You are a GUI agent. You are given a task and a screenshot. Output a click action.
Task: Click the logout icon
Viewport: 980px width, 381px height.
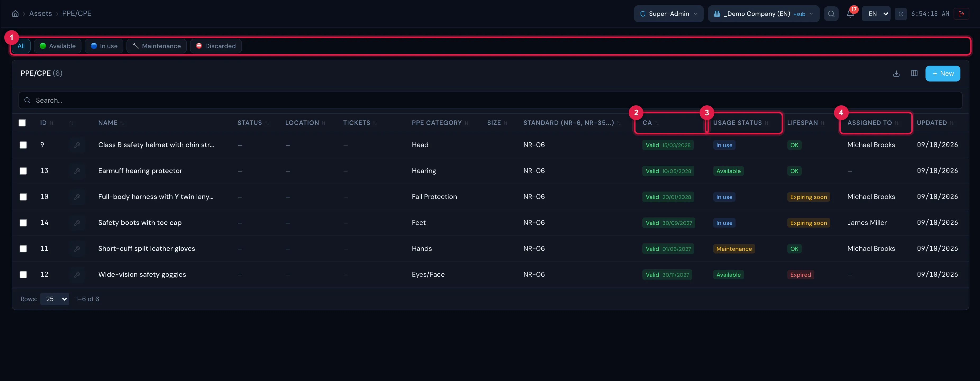pyautogui.click(x=961, y=14)
